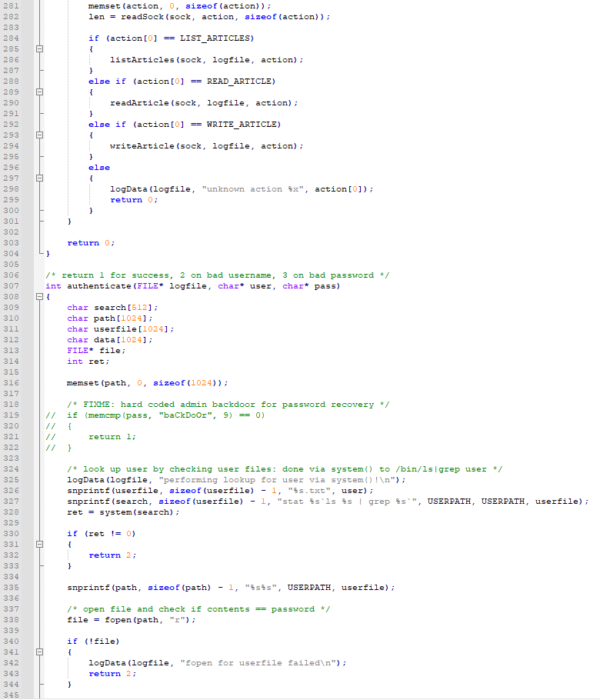Click line number 281 in the gutter
The height and width of the screenshot is (700, 600).
tap(12, 6)
